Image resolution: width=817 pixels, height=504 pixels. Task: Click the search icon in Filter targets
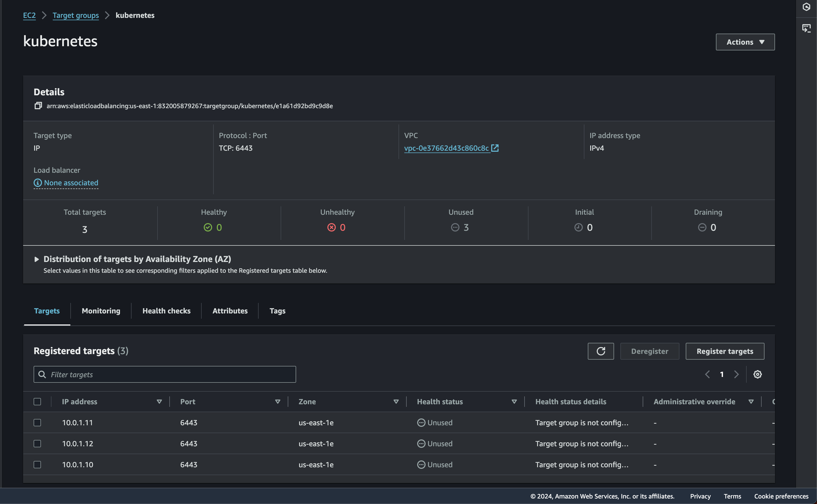tap(42, 374)
